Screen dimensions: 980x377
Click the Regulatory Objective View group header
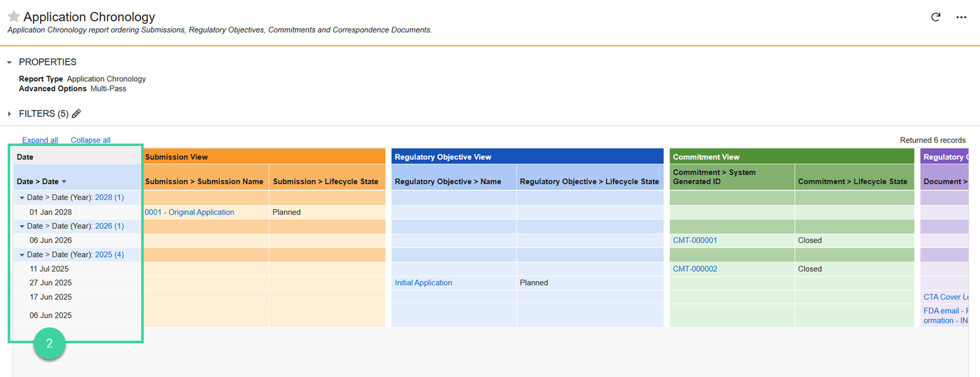(527, 157)
